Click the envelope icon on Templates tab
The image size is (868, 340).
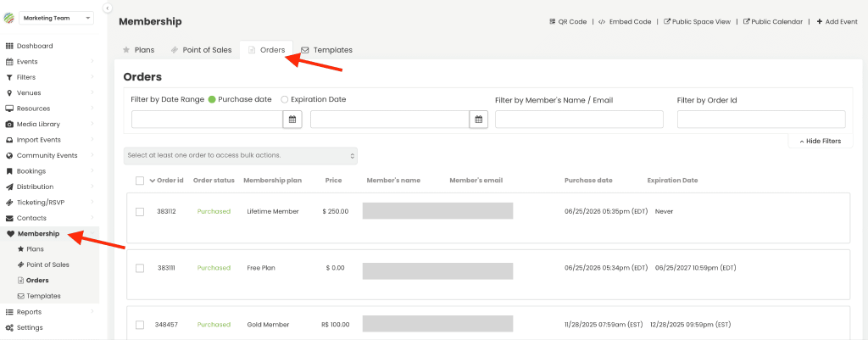pos(305,50)
